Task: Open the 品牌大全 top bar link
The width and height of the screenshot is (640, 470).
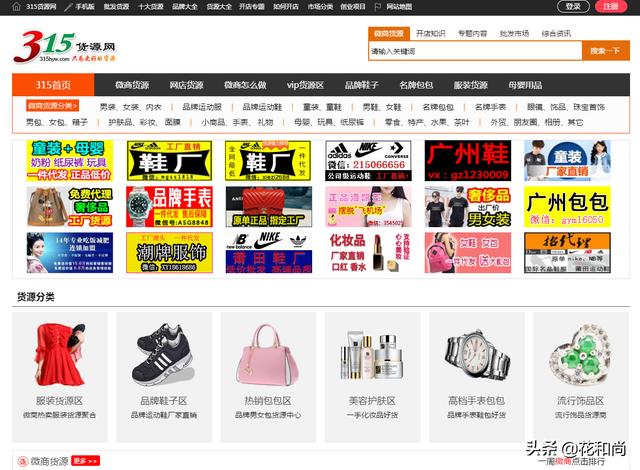Action: point(185,7)
